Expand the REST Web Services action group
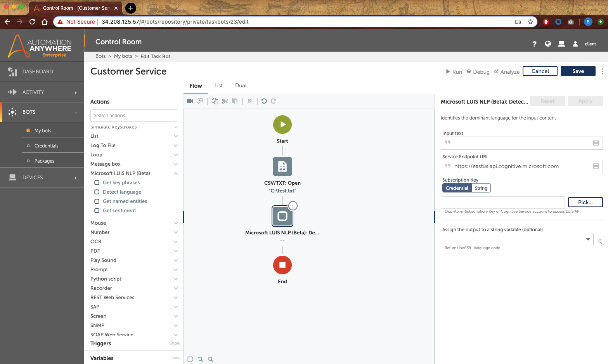The image size is (608, 364). pos(176,298)
